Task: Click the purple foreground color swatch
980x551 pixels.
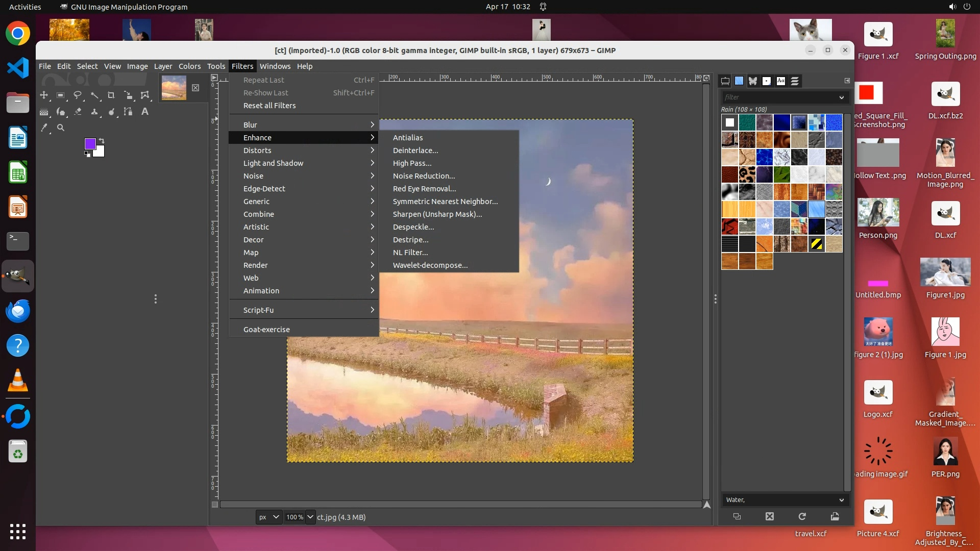Action: pyautogui.click(x=90, y=144)
